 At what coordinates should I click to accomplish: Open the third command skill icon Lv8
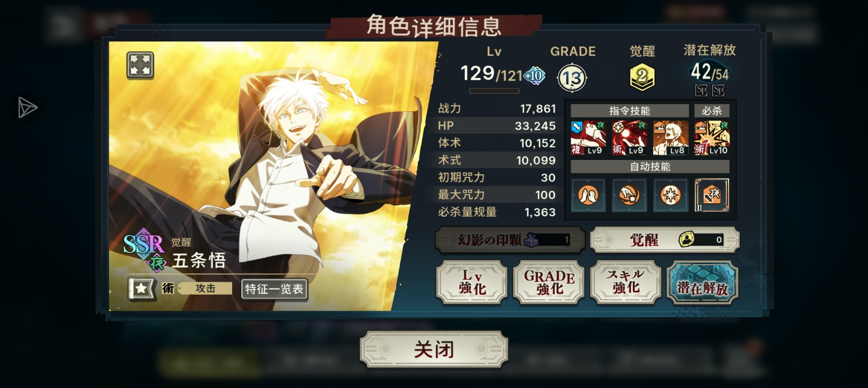click(670, 138)
